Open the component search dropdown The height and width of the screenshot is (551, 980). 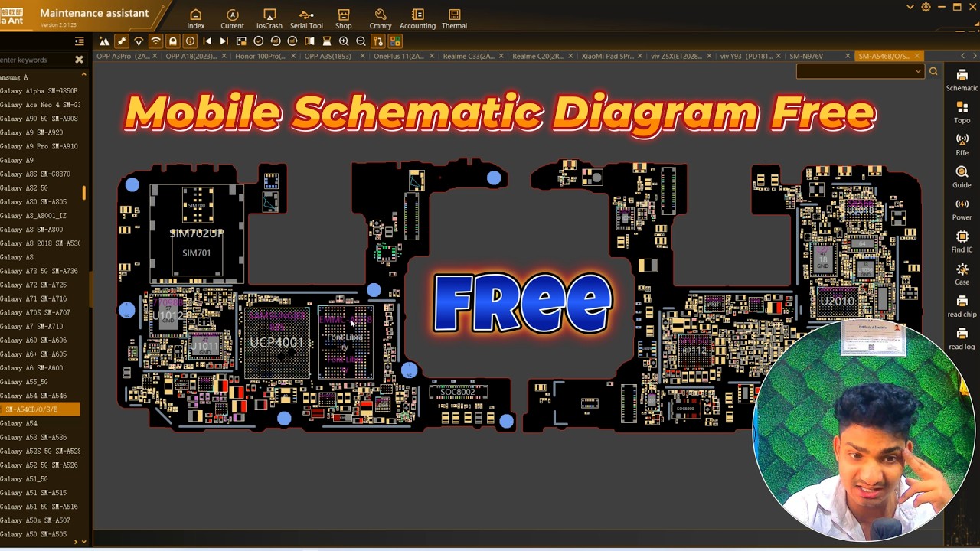click(918, 71)
